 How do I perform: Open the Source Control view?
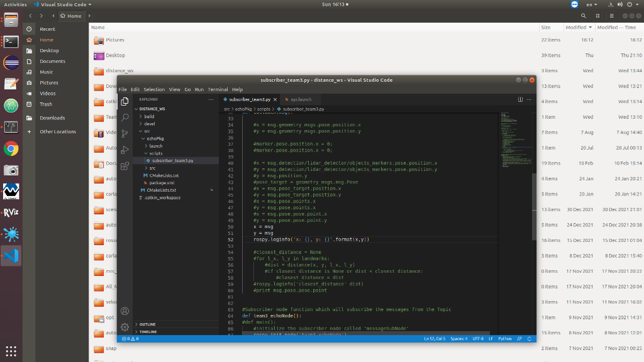125,133
